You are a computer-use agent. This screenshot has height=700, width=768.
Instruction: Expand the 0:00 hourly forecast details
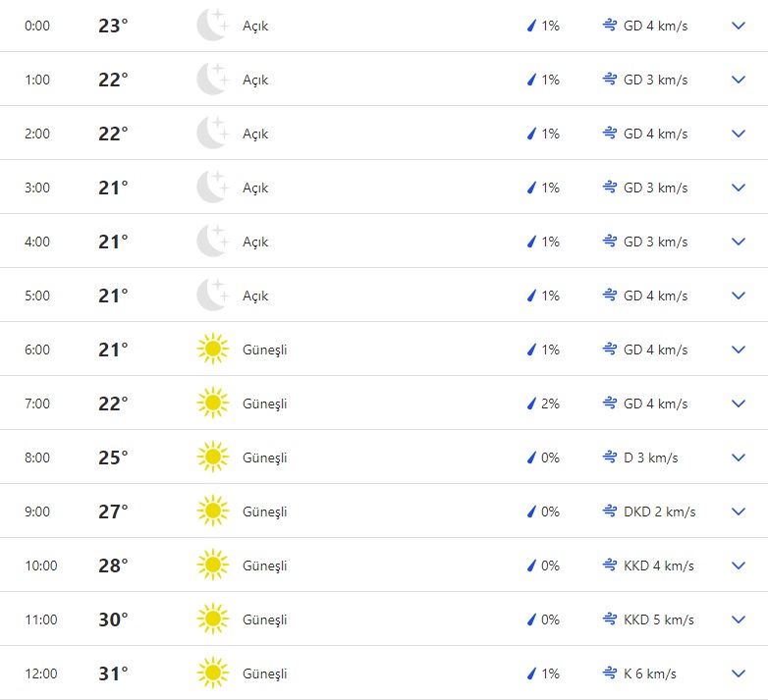pos(739,26)
